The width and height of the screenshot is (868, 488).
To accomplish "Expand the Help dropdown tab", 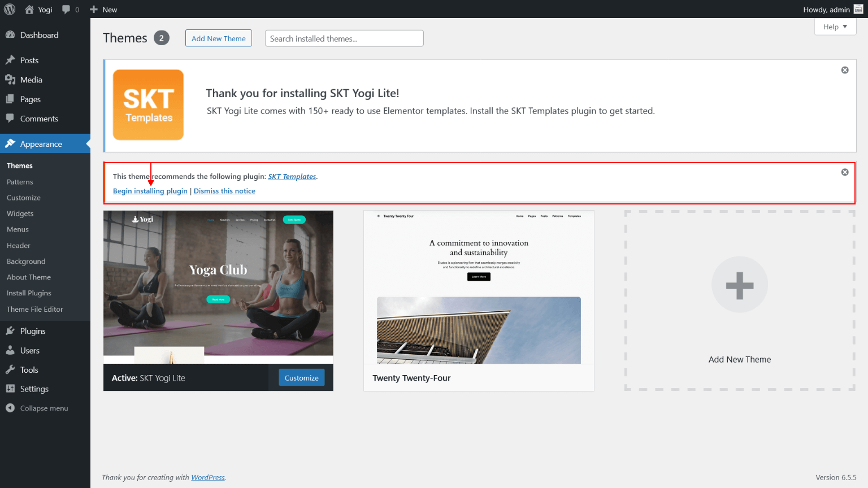I will pyautogui.click(x=835, y=27).
